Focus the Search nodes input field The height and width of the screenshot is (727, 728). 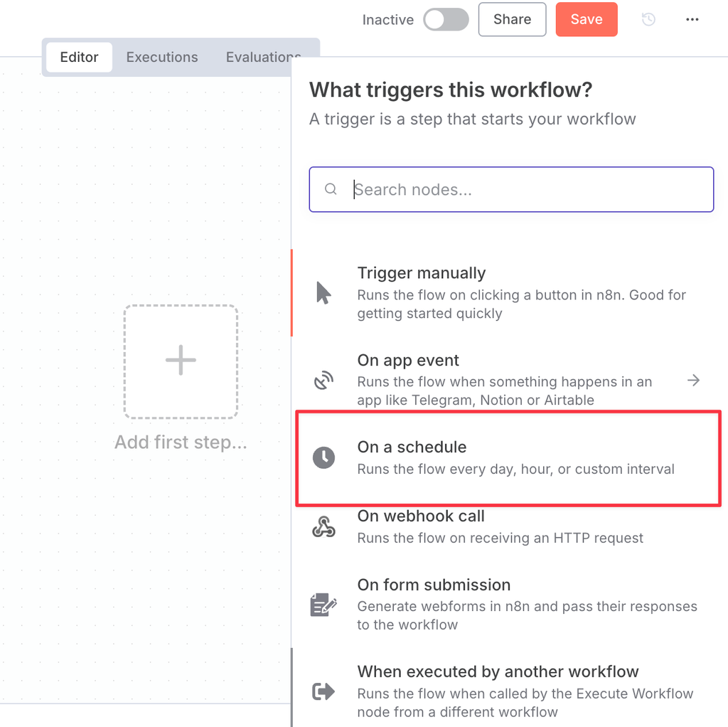point(511,189)
